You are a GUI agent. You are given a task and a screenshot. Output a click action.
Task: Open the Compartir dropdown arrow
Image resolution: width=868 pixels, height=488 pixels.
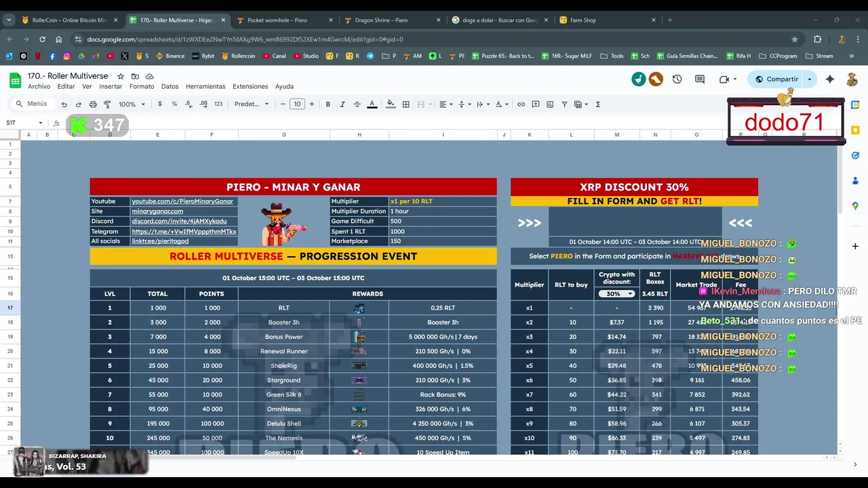tap(809, 79)
